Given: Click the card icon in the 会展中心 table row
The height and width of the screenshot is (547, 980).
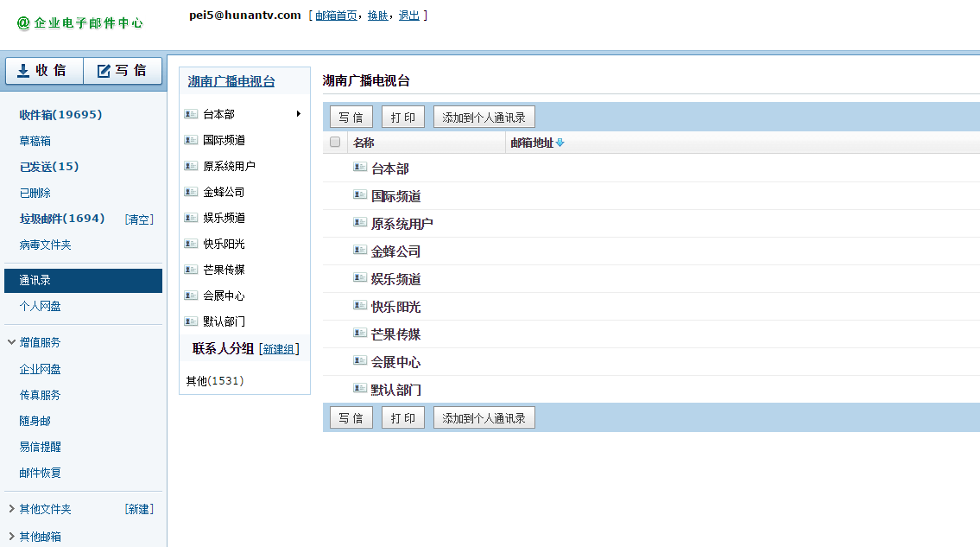Looking at the screenshot, I should (x=360, y=359).
